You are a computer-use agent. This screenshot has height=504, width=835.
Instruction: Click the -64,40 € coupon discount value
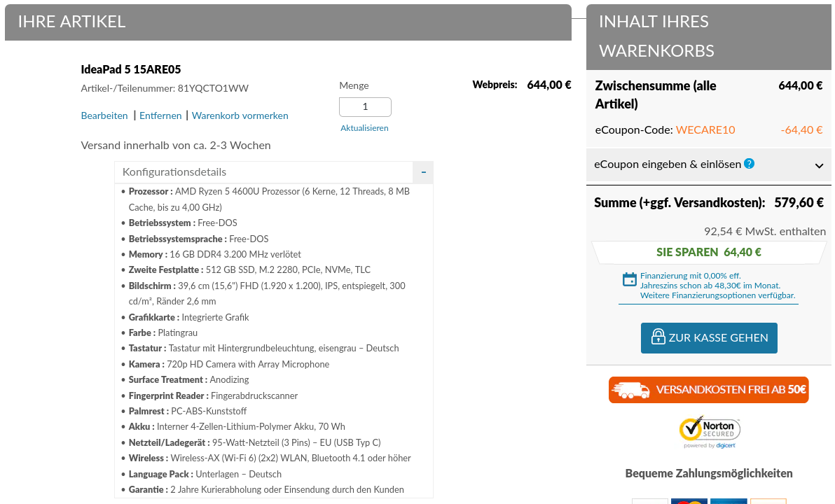click(801, 130)
